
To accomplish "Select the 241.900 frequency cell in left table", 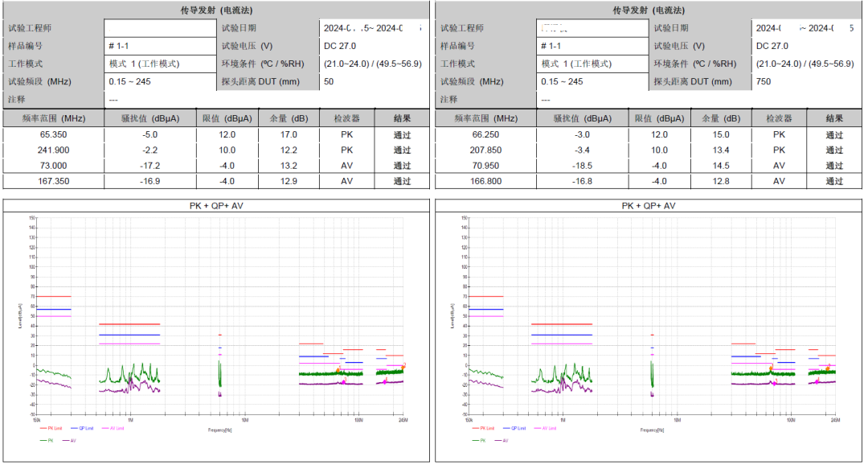I will [53, 150].
